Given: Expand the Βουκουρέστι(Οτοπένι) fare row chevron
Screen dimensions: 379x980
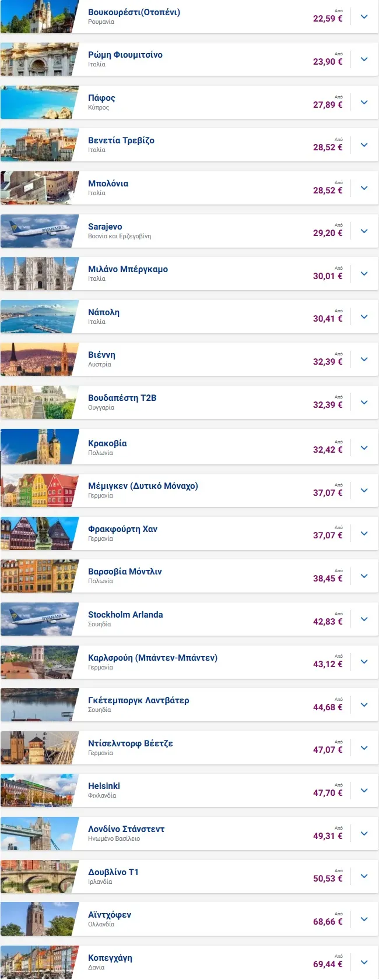Looking at the screenshot, I should (364, 17).
